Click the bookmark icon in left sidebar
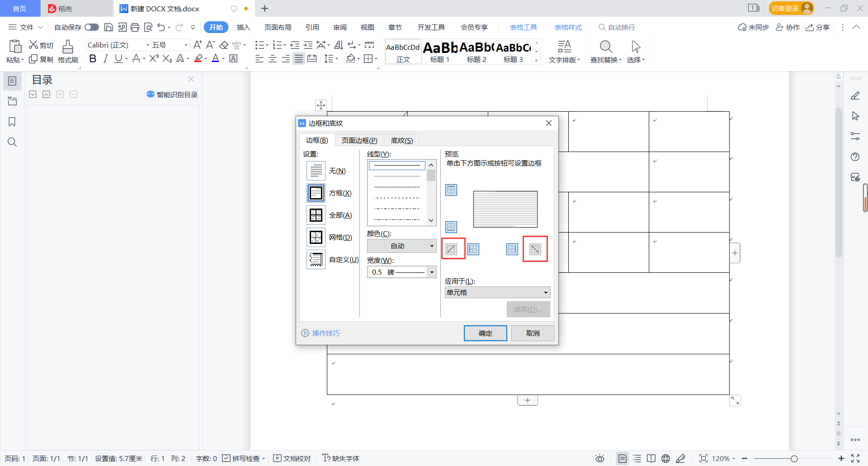This screenshot has width=868, height=466. (12, 122)
